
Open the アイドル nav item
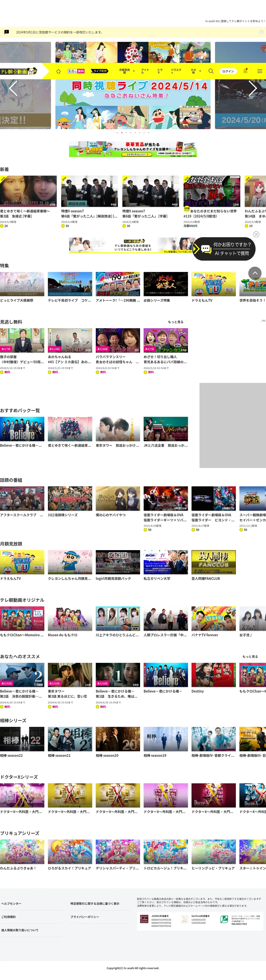click(145, 71)
